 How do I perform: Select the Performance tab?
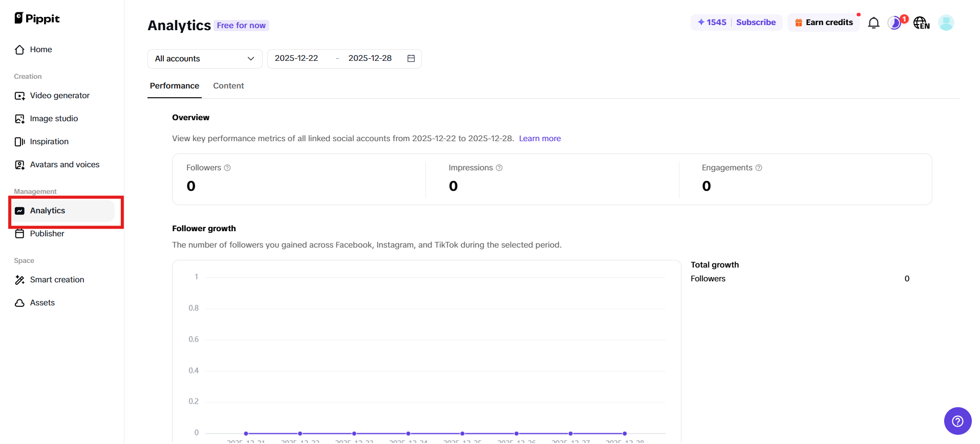(174, 86)
